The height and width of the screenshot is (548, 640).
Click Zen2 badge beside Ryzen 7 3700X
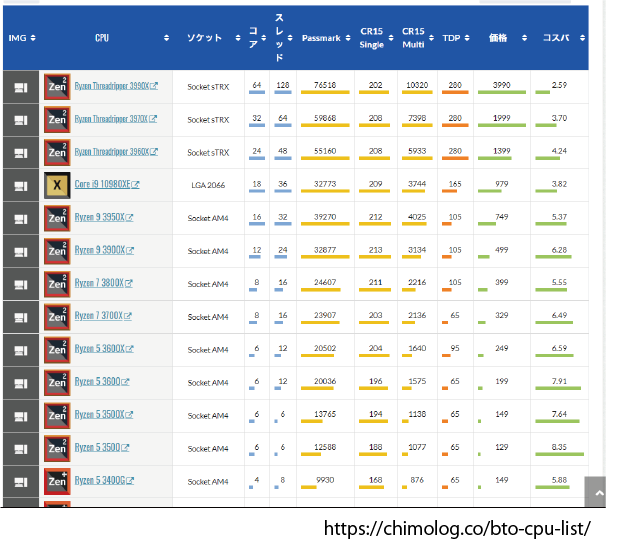point(57,317)
